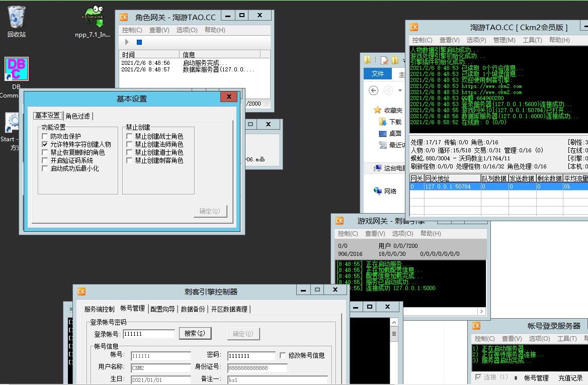Click the blue stop button in 角色网关
The width and height of the screenshot is (588, 385).
point(139,42)
